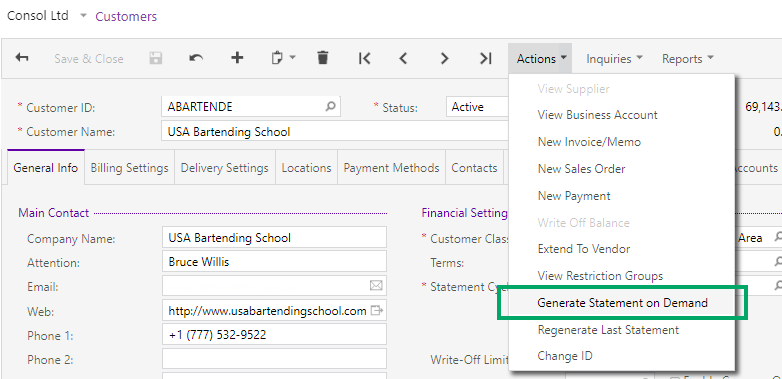Open the Actions menu
This screenshot has width=782, height=379.
(x=541, y=59)
